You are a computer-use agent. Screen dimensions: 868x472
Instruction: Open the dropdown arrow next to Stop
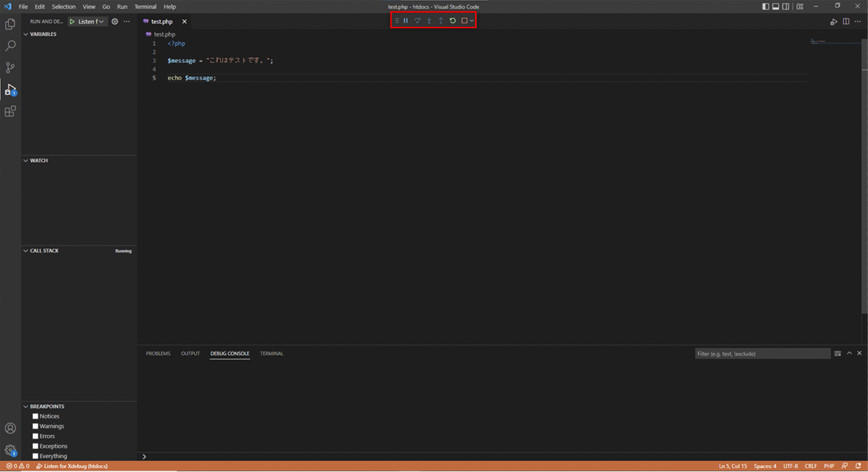pos(472,20)
